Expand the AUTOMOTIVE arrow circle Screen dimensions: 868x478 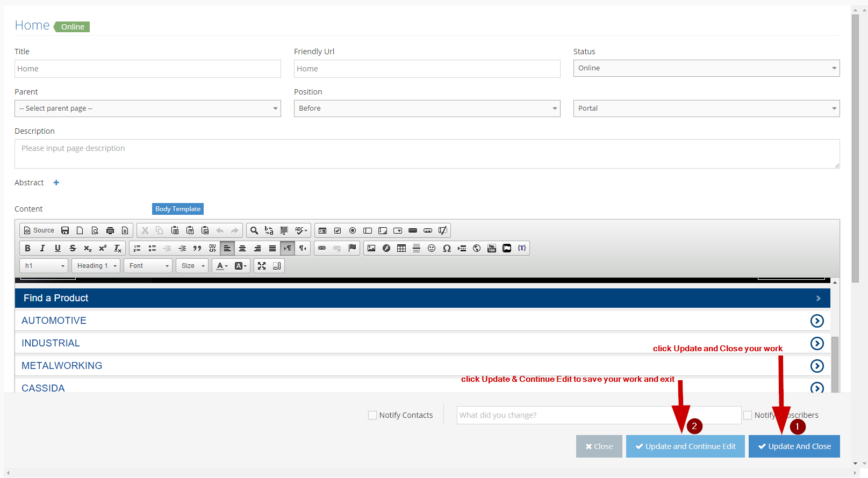pyautogui.click(x=817, y=321)
